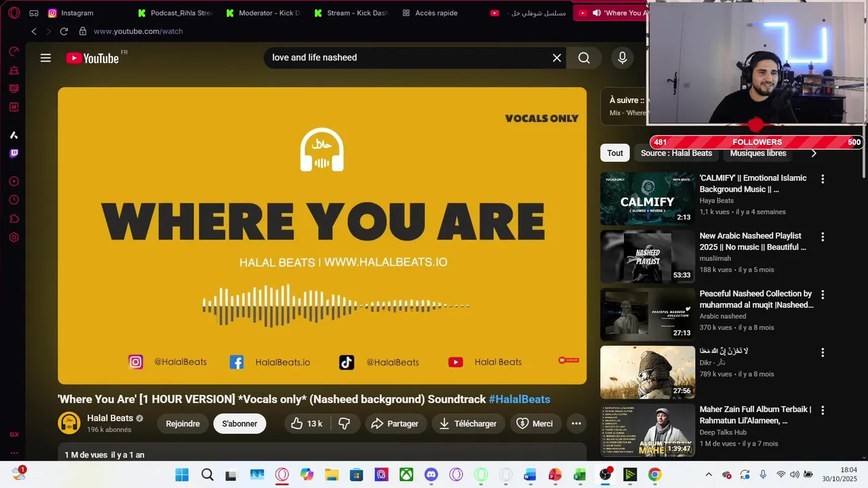868x488 pixels.
Task: Open options for the 'CALMIFY' video
Action: point(823,179)
